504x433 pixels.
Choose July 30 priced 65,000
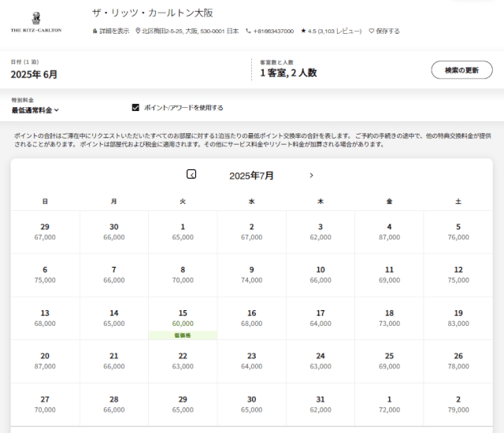[x=252, y=405]
